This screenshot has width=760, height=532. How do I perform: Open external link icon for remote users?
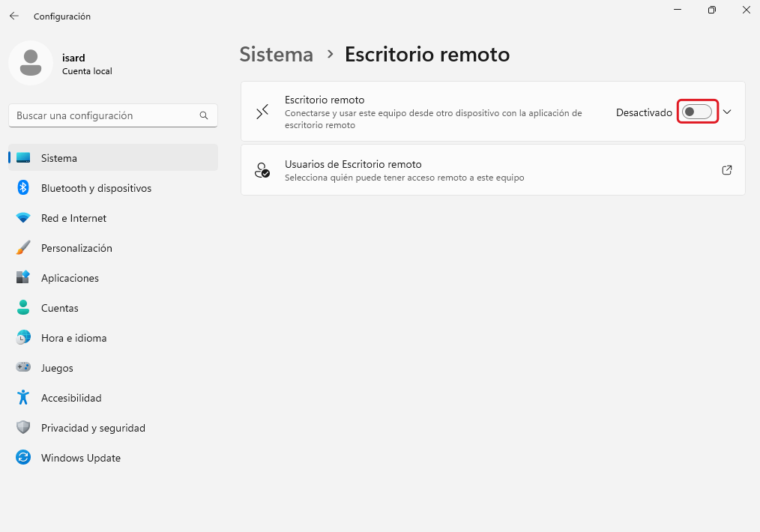[726, 170]
